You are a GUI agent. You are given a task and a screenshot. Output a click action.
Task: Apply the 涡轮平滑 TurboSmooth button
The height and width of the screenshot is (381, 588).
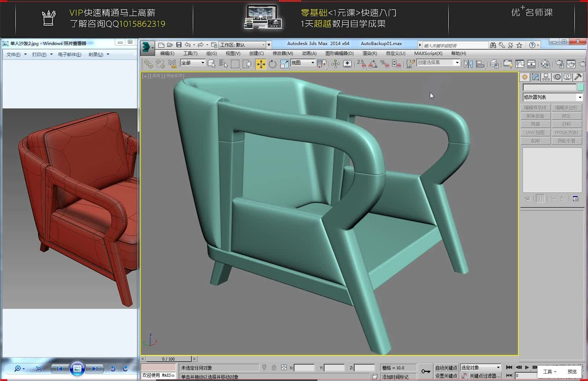click(567, 141)
